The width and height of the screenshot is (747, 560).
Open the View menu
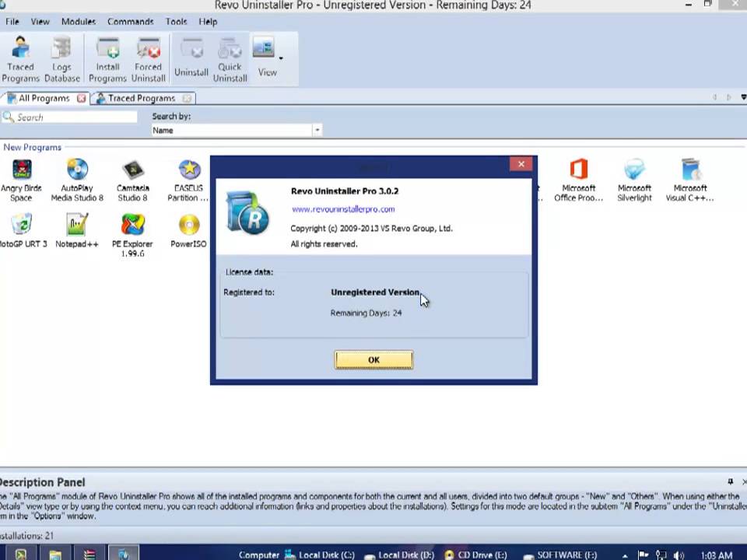(x=40, y=22)
